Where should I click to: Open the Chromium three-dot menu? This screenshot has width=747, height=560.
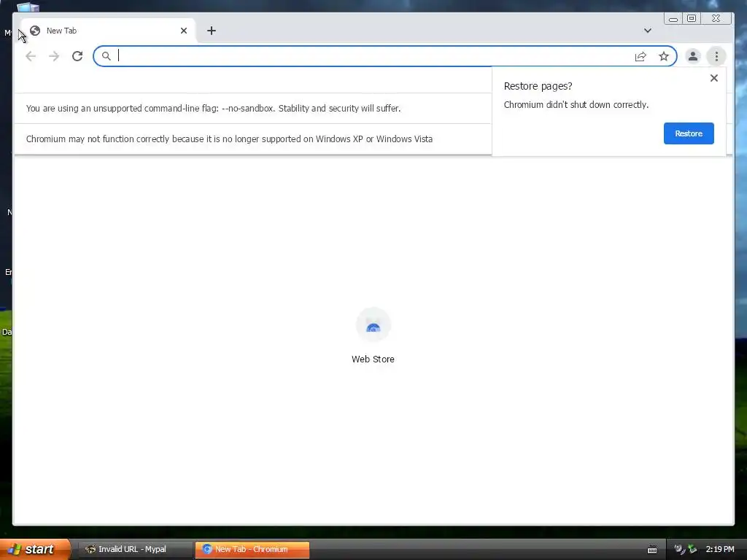(716, 56)
